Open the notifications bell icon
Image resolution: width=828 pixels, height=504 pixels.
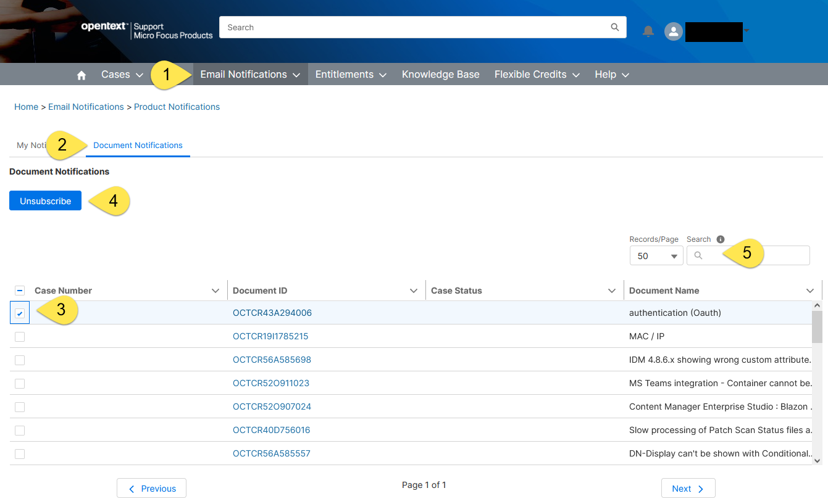(648, 31)
